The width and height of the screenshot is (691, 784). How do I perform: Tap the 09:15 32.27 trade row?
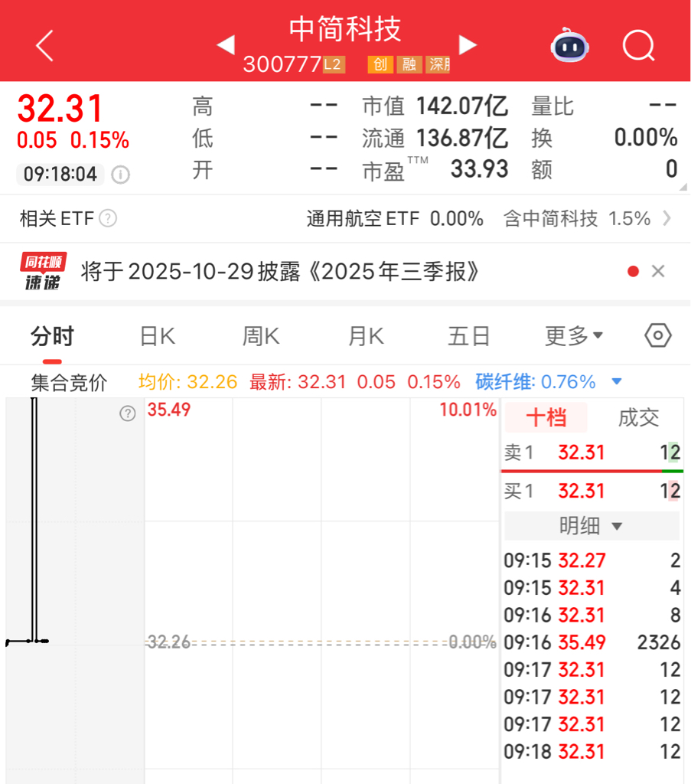tap(592, 560)
